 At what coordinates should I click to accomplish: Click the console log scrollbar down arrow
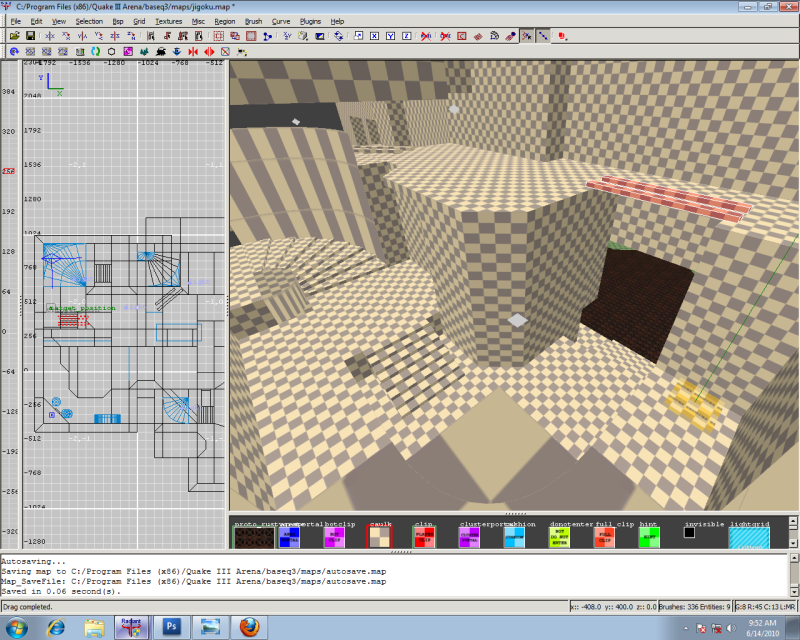pos(793,592)
